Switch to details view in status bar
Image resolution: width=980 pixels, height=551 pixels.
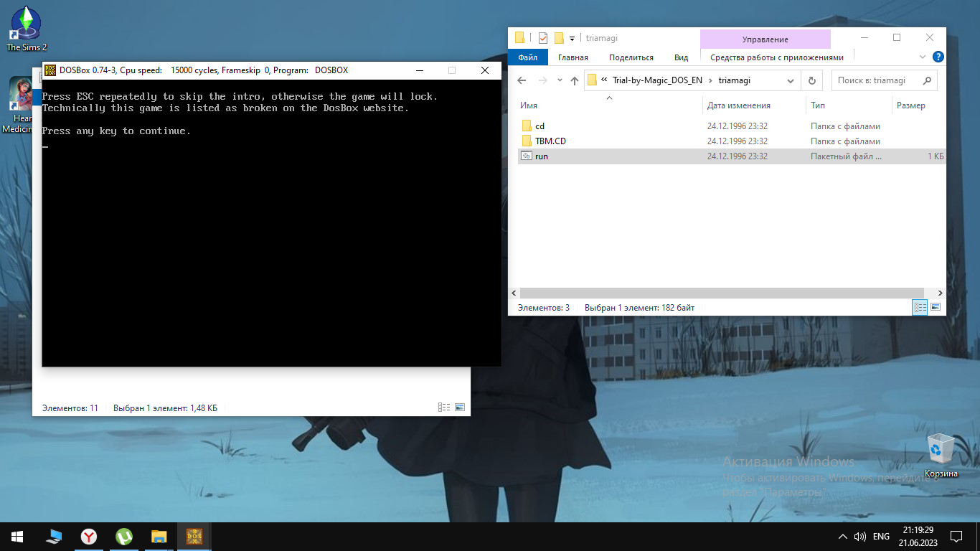click(920, 308)
